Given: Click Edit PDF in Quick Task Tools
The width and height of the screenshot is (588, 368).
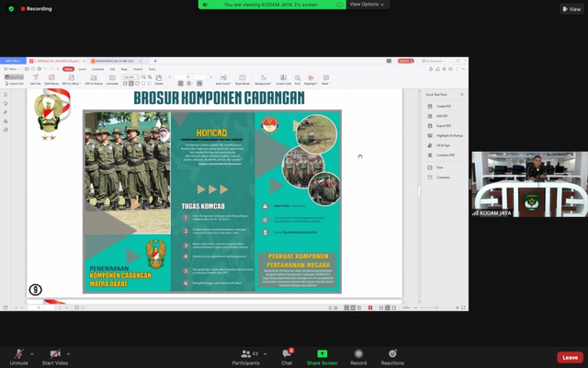Looking at the screenshot, I should [x=438, y=116].
